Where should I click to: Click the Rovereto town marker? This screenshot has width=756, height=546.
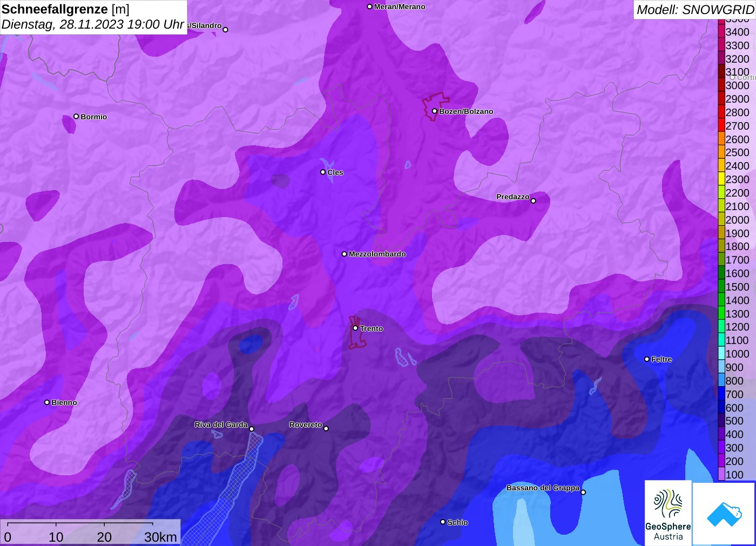tap(326, 429)
